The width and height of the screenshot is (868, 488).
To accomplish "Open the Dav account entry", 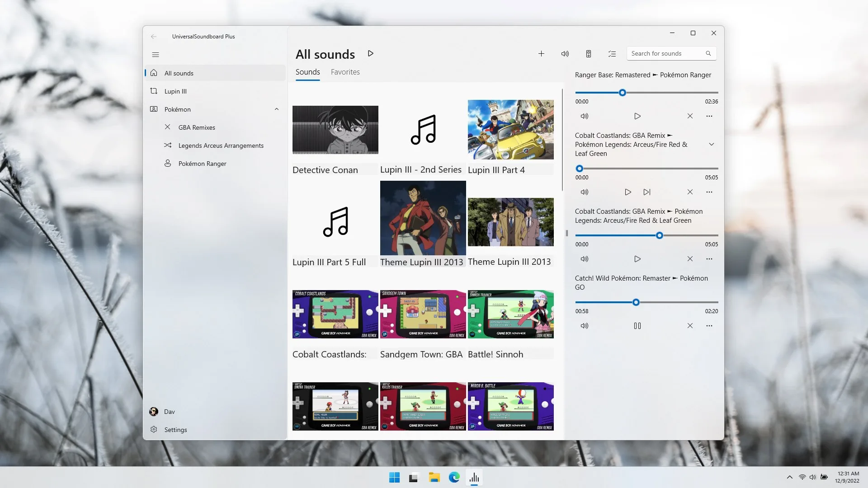I will (x=215, y=412).
